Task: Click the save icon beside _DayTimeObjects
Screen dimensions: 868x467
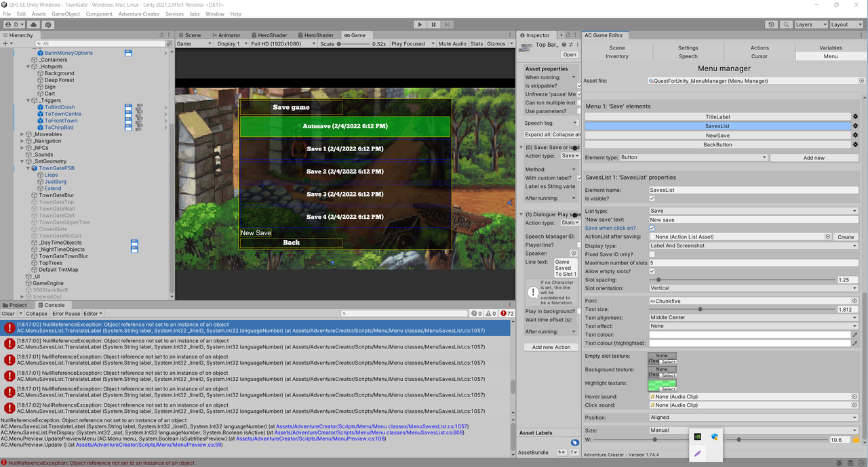Action: pyautogui.click(x=134, y=243)
